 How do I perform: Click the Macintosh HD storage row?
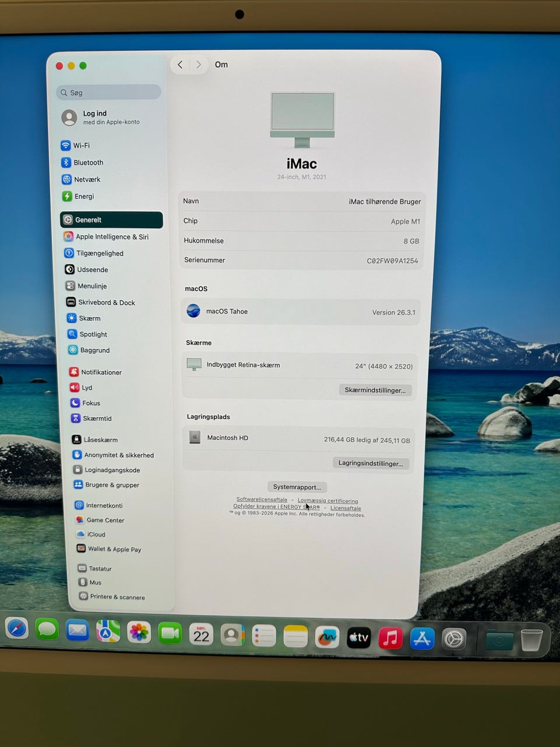[300, 438]
